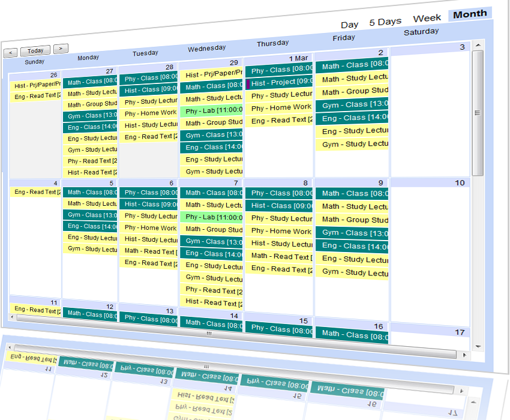This screenshot has height=420, width=510.
Task: Select Gym - Class event on Monday 27
Action: click(x=90, y=115)
